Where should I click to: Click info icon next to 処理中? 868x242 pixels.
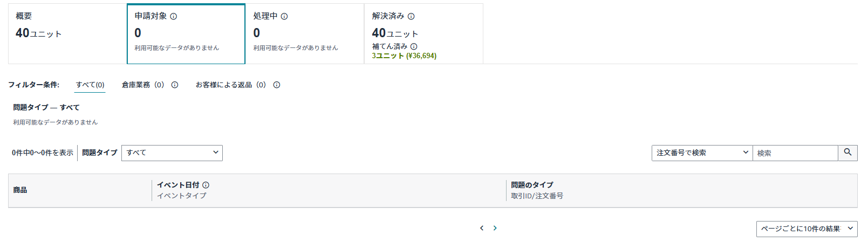(284, 17)
